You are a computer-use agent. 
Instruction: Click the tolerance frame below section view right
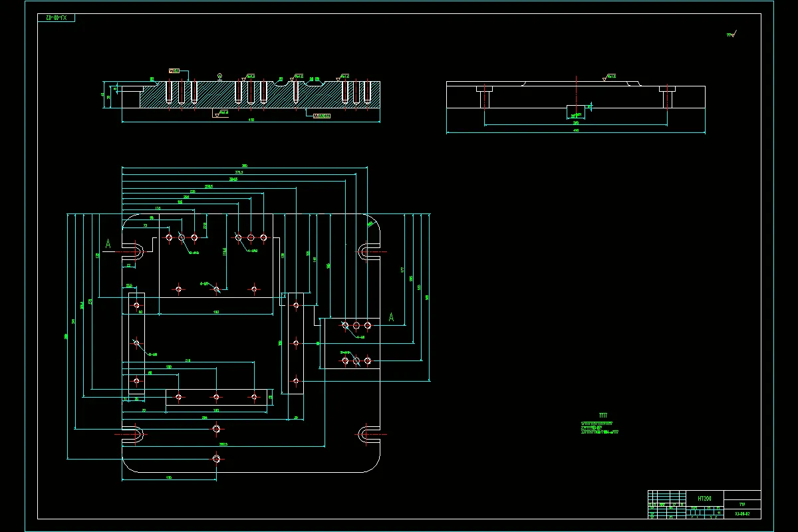click(x=322, y=116)
